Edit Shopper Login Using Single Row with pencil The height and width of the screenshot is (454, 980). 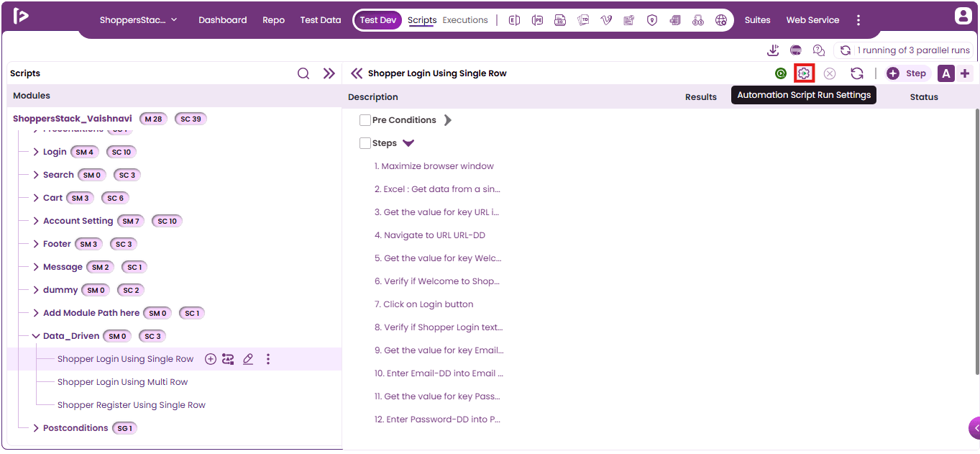pos(248,359)
